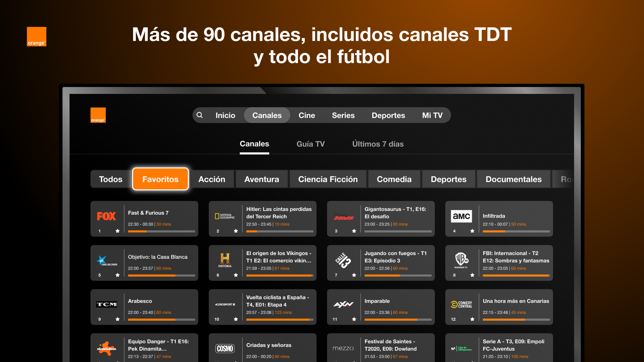Toggle favorite star on channel 12 Comedy Central

click(472, 319)
